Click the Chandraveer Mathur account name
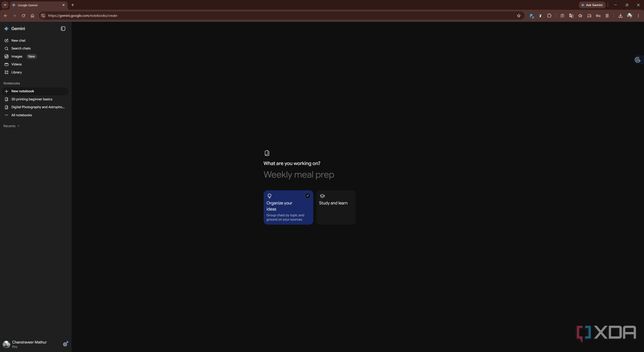Viewport: 644px width, 352px height. click(x=29, y=342)
